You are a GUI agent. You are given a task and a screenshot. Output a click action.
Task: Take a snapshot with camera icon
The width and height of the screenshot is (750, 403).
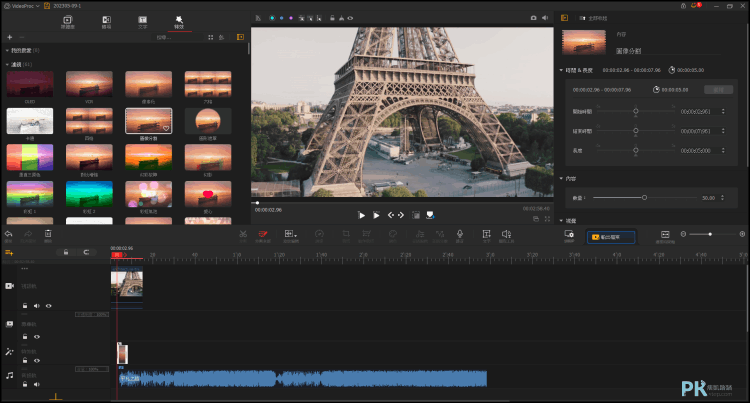coord(533,18)
